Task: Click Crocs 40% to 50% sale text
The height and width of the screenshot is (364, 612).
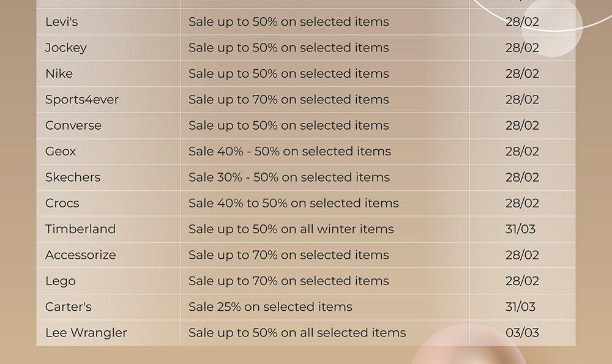Action: 294,203
